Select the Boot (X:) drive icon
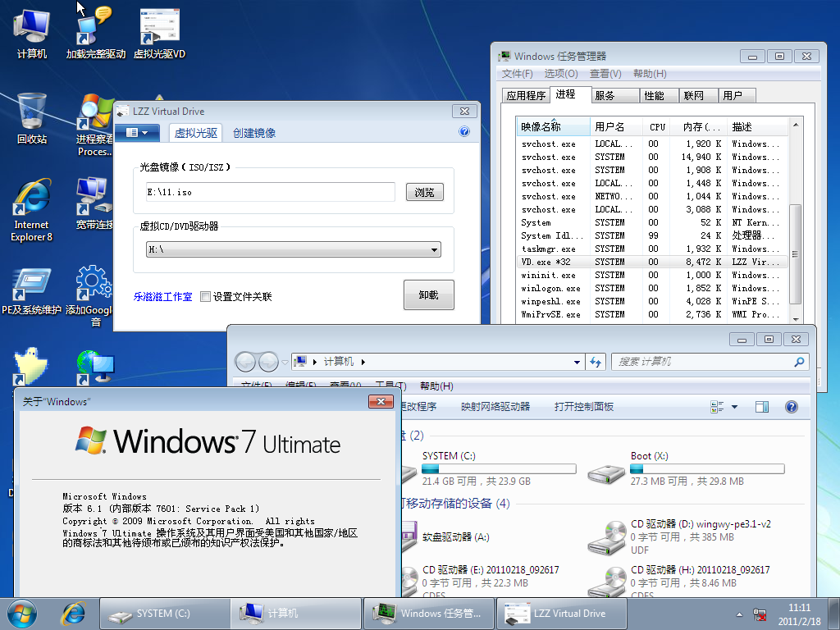840x630 pixels. point(606,473)
